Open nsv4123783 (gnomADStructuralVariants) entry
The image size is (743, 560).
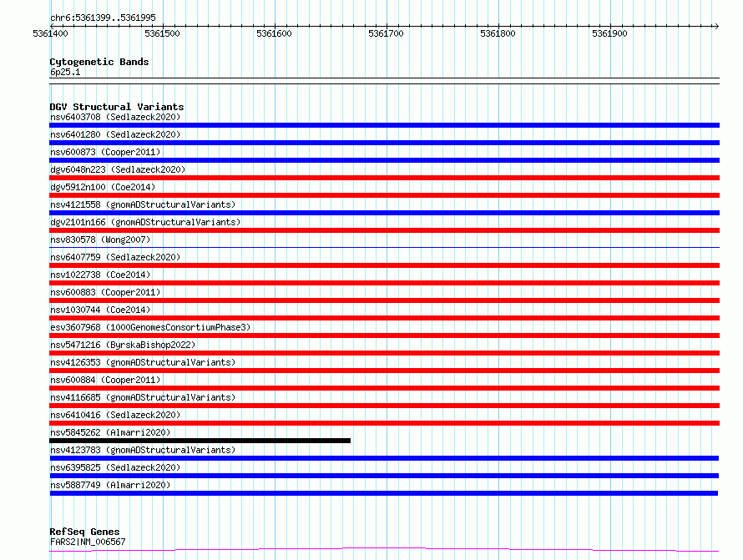pos(143,450)
